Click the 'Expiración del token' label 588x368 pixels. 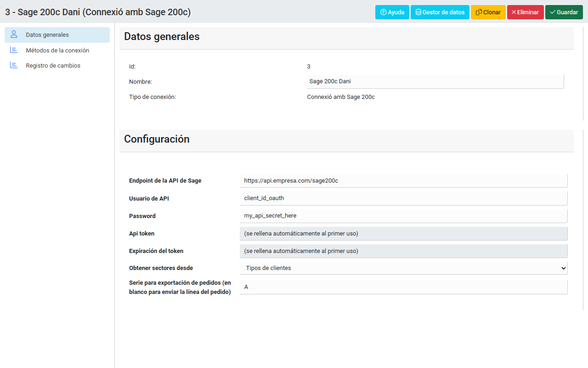[156, 251]
